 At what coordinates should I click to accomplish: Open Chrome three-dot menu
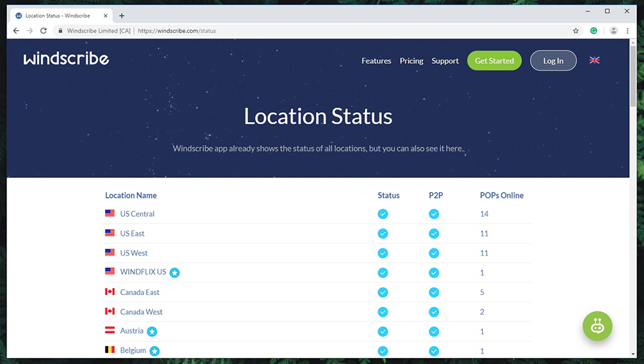(x=627, y=31)
